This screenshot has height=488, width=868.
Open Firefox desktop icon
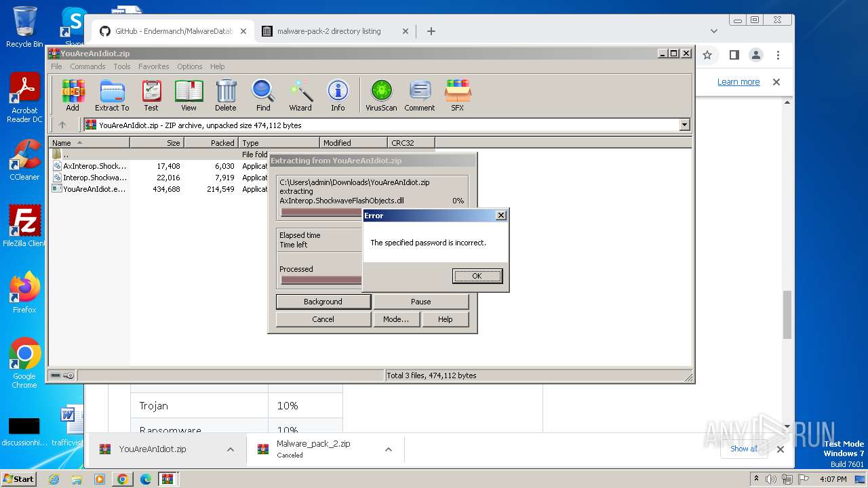coord(24,292)
